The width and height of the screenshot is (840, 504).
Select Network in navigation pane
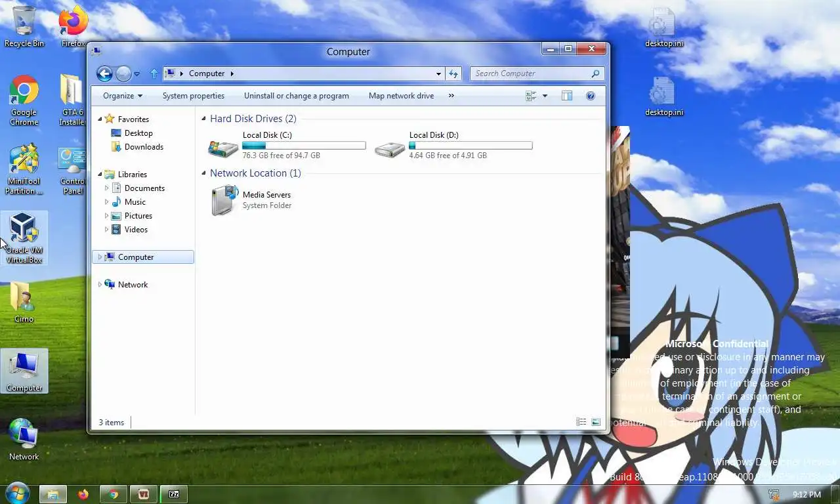[133, 284]
